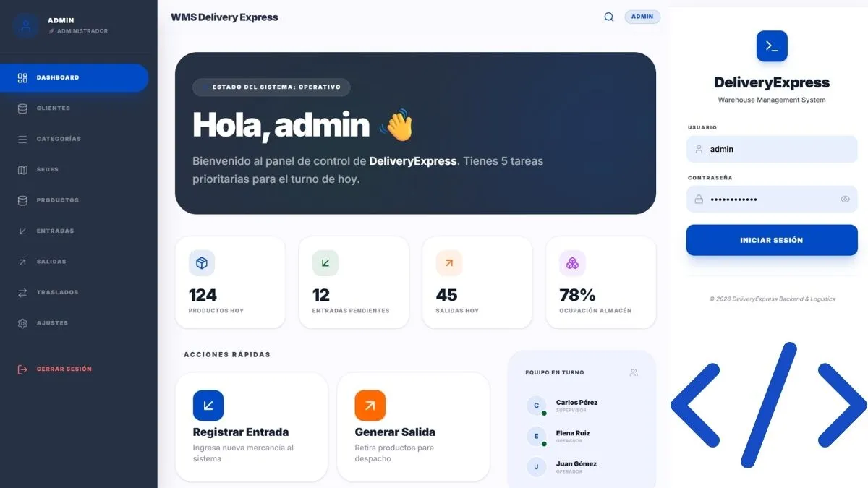868x488 pixels.
Task: Click the Usuario input field containing admin
Action: tap(772, 149)
